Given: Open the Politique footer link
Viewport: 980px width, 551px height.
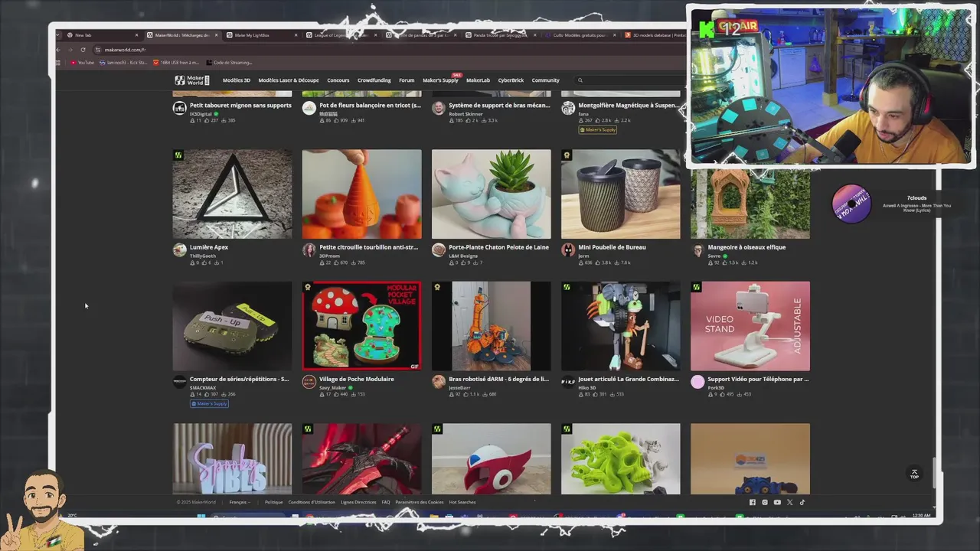Looking at the screenshot, I should tap(273, 502).
